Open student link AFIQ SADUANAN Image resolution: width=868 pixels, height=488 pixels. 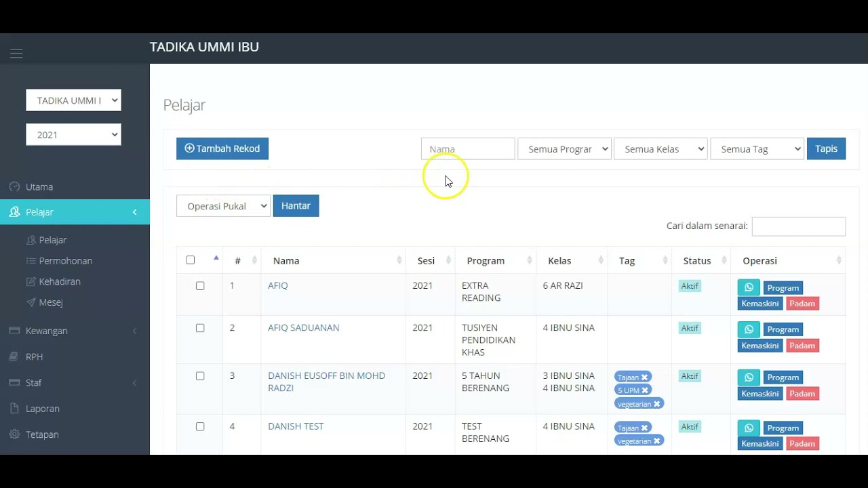pos(303,327)
